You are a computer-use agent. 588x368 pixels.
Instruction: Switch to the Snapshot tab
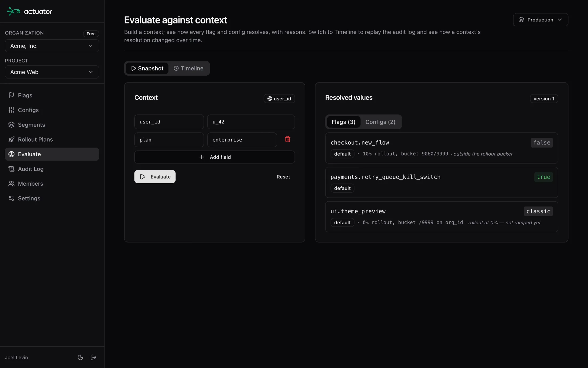[147, 68]
